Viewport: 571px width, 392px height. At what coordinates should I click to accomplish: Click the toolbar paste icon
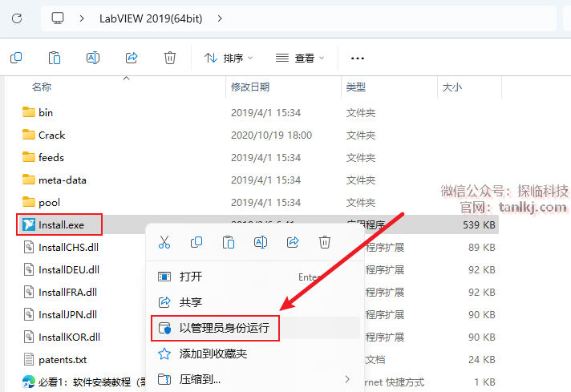tap(55, 58)
